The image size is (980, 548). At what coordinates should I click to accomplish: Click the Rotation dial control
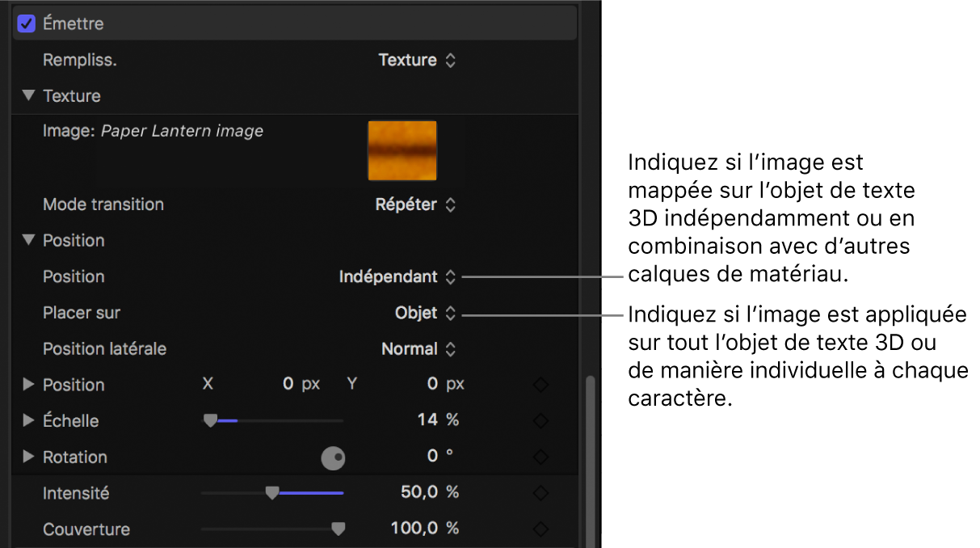(334, 457)
